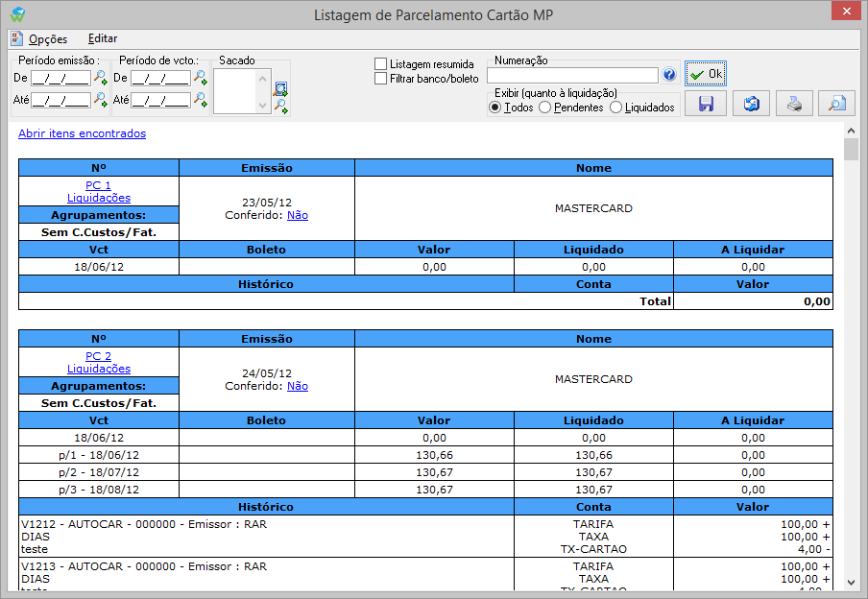Click the blue help icon beside Numeração
868x599 pixels.
coord(669,74)
